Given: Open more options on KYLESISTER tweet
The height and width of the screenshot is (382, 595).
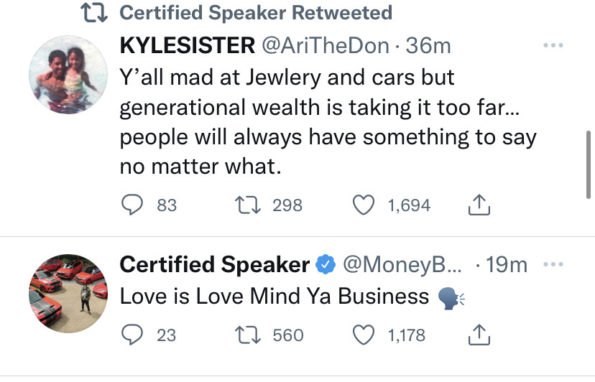Looking at the screenshot, I should coord(553,46).
